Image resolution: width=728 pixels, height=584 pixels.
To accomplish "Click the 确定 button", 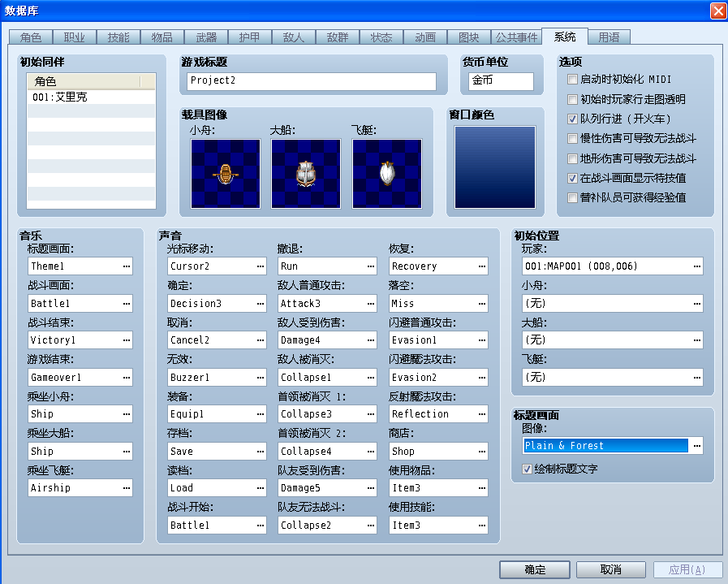I will [535, 569].
